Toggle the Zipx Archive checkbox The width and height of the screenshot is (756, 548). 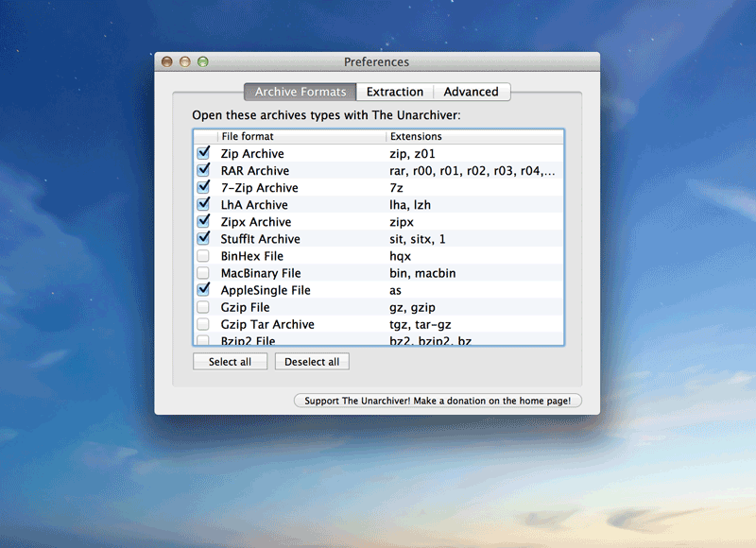click(203, 221)
